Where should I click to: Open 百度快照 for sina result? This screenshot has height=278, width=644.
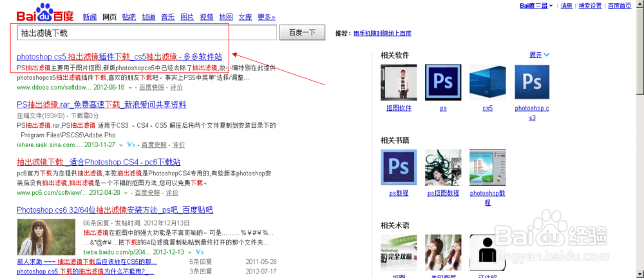point(154,145)
